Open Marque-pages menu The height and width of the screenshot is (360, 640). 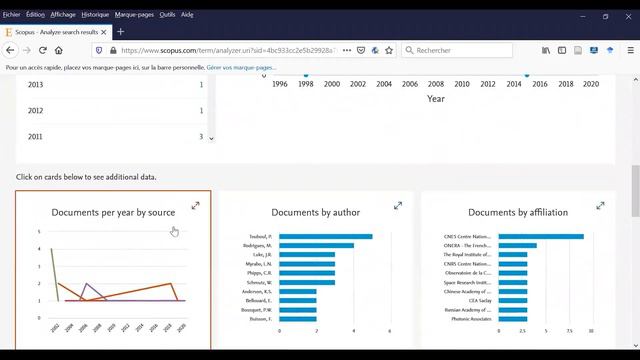[x=134, y=14]
